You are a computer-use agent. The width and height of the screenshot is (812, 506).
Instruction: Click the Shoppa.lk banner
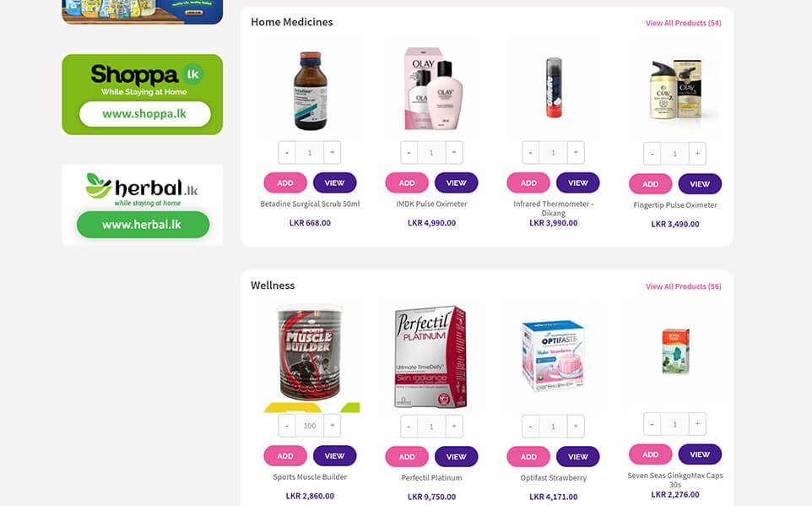click(x=143, y=95)
